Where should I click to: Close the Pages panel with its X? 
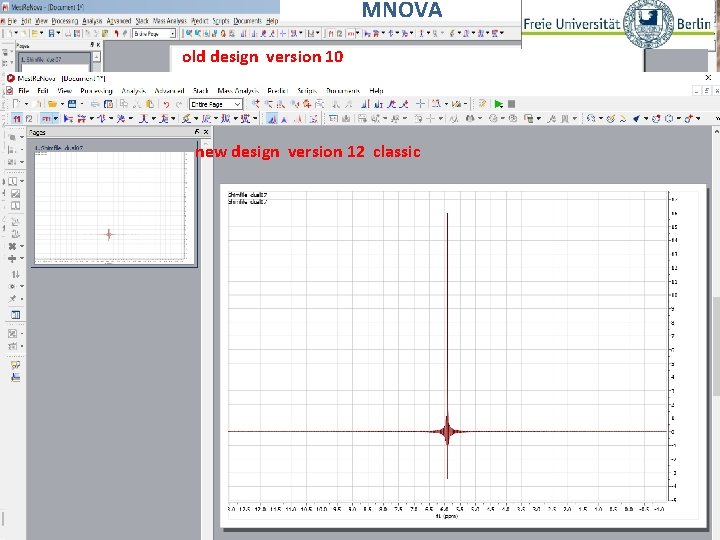coord(206,132)
